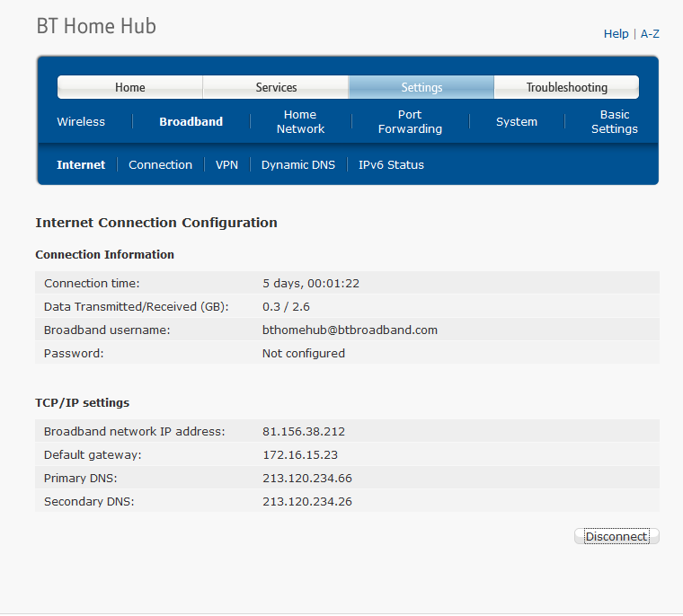
Task: Select default gateway value 172.16.15.23
Action: point(300,455)
